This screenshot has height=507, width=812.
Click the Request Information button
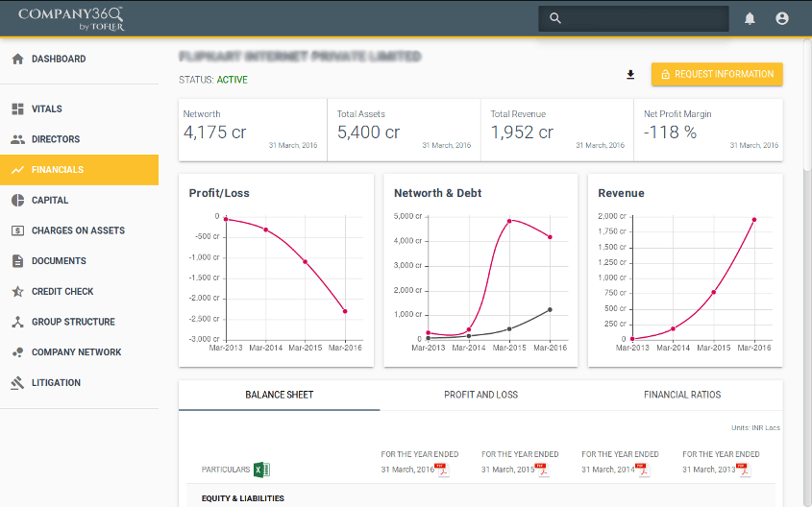click(717, 74)
